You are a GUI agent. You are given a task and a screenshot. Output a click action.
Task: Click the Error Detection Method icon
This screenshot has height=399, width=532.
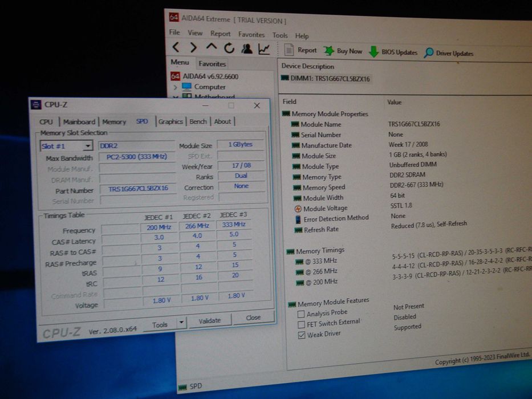pyautogui.click(x=298, y=219)
